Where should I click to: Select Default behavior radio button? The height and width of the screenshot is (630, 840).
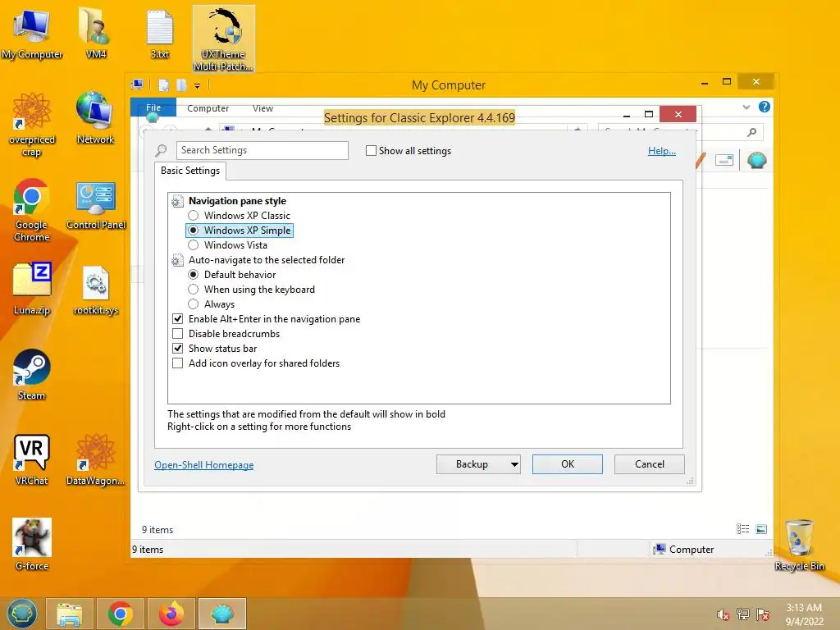194,274
